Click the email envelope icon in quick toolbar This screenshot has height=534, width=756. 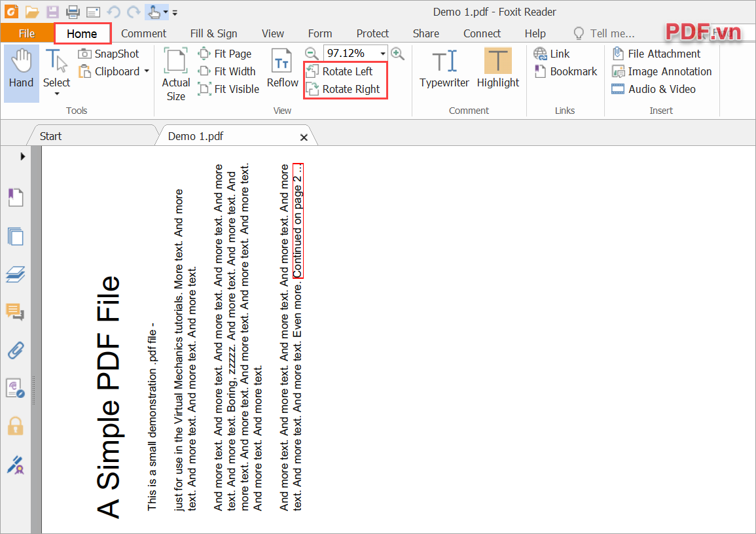click(93, 12)
